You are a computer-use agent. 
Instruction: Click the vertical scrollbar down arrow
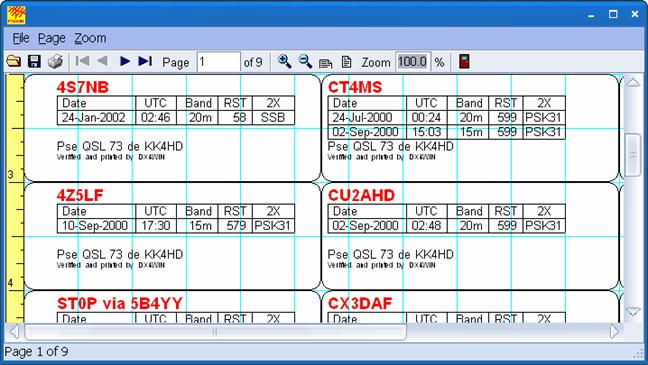click(x=633, y=312)
